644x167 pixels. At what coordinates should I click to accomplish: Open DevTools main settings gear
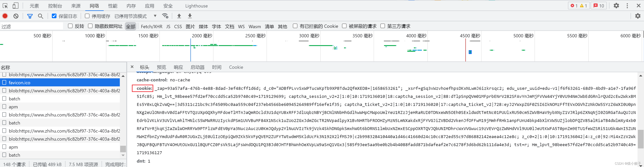tap(616, 6)
